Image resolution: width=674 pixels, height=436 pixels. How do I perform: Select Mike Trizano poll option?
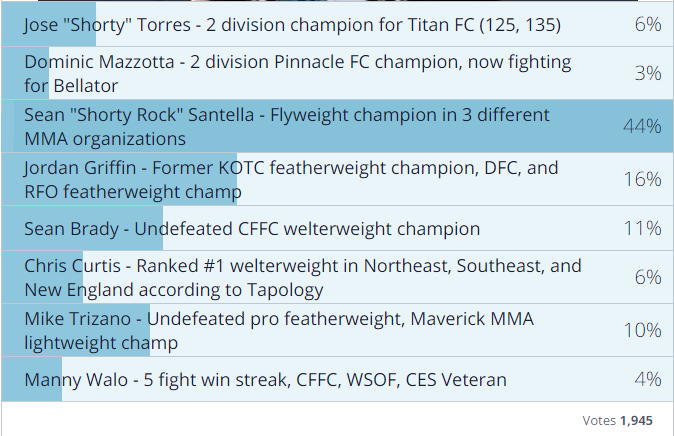[x=337, y=330]
